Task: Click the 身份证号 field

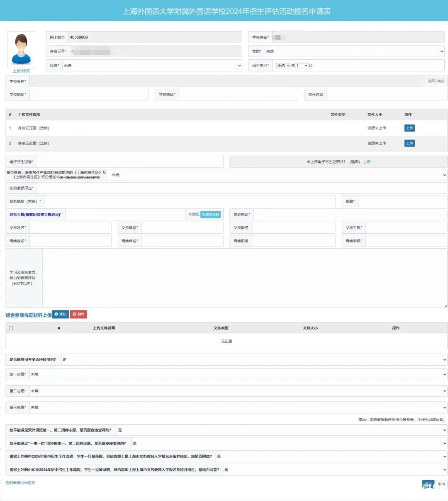Action: coord(156,51)
